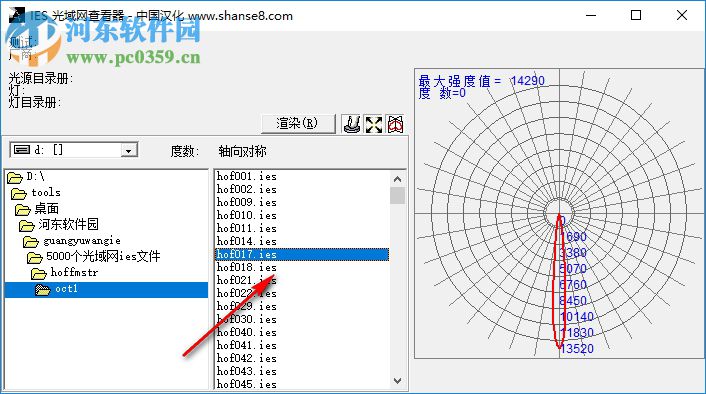
Task: Click the lamp preview toolbar icon
Action: click(352, 124)
